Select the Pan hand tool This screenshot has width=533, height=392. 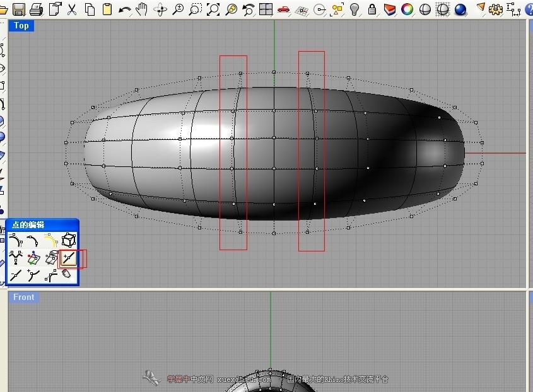(142, 9)
